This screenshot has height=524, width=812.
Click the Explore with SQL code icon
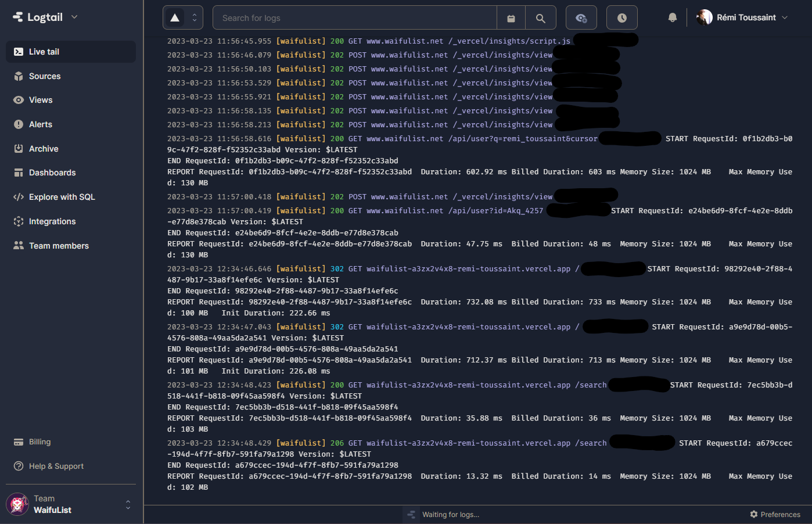(x=19, y=197)
